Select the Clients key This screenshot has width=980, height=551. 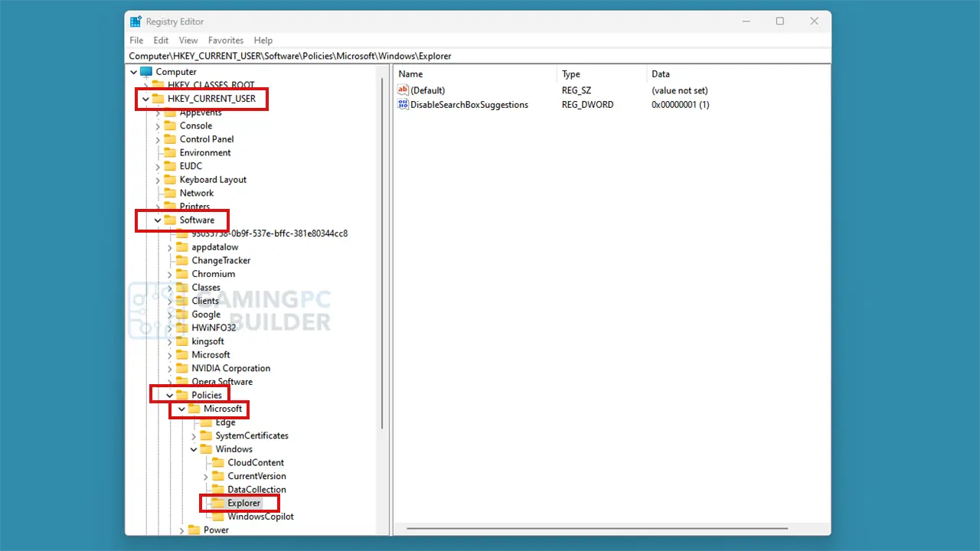(x=205, y=301)
